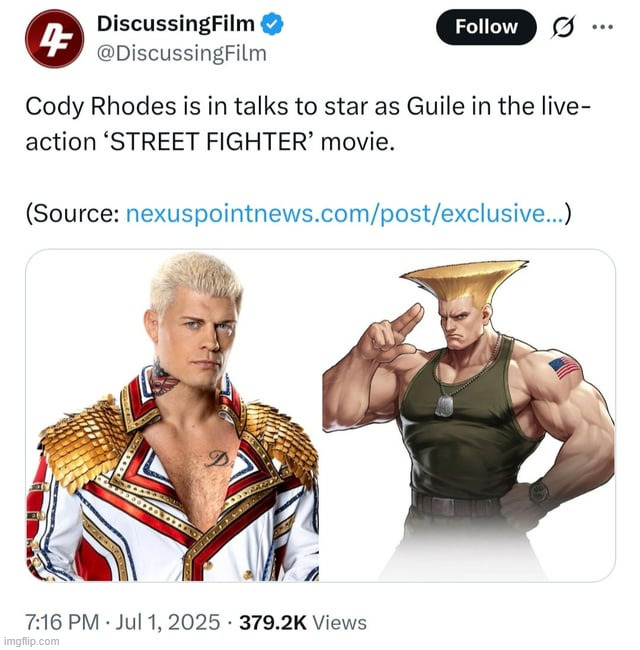Click the 379.2K Views count
The image size is (640, 650).
(x=303, y=622)
